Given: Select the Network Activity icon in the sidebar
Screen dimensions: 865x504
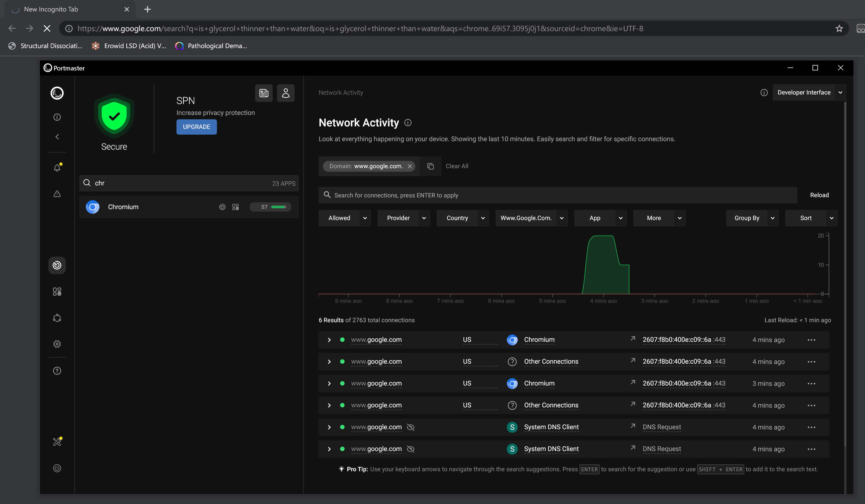Looking at the screenshot, I should 57,265.
